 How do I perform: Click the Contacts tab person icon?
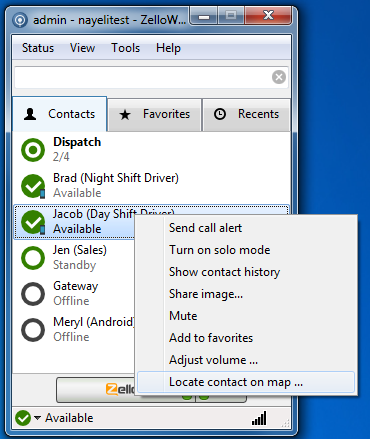tap(30, 114)
